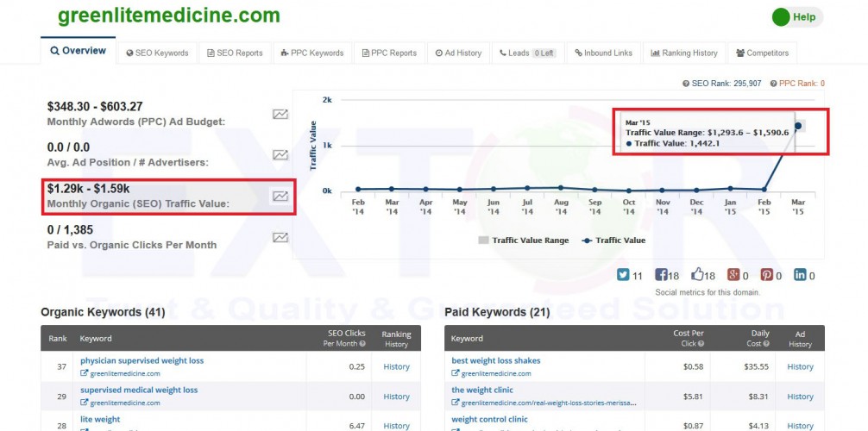Click the Twitter social share icon

coord(624,276)
